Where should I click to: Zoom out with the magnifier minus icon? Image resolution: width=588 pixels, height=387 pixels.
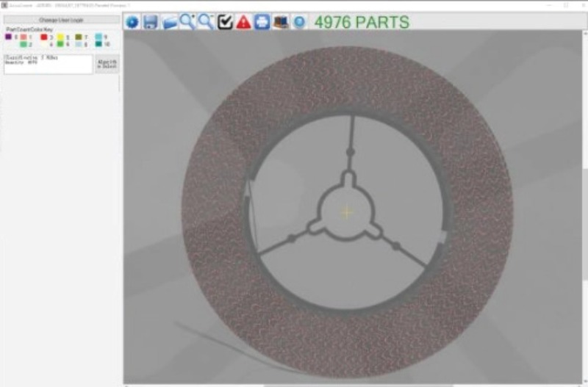click(x=207, y=22)
